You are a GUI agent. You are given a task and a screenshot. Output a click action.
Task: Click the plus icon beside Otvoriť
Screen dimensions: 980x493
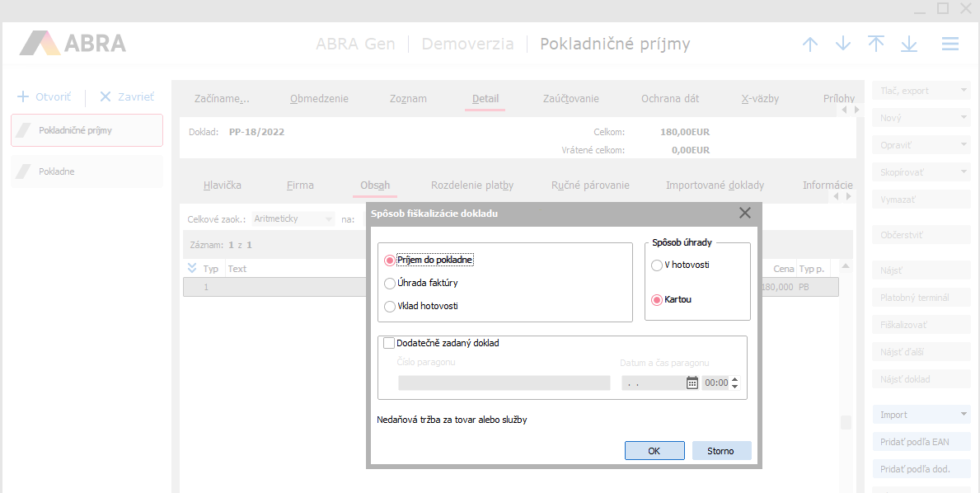[x=23, y=96]
